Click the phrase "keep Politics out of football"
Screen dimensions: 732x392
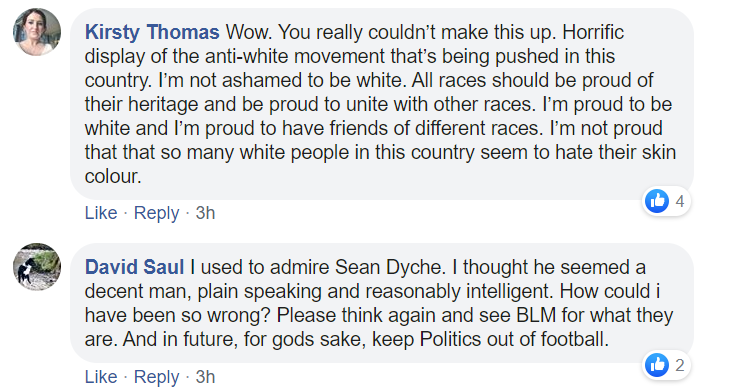click(490, 339)
